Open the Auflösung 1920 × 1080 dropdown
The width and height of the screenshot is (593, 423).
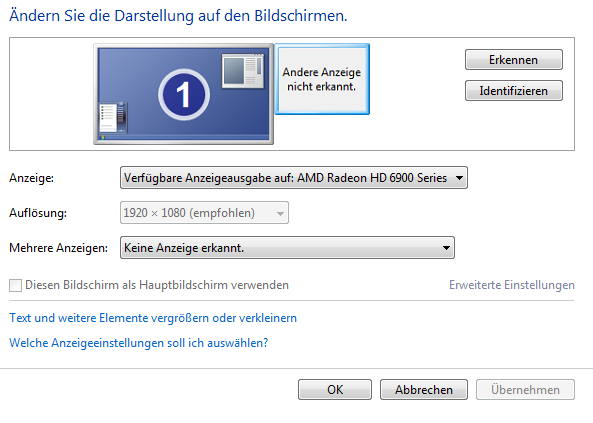(x=204, y=213)
